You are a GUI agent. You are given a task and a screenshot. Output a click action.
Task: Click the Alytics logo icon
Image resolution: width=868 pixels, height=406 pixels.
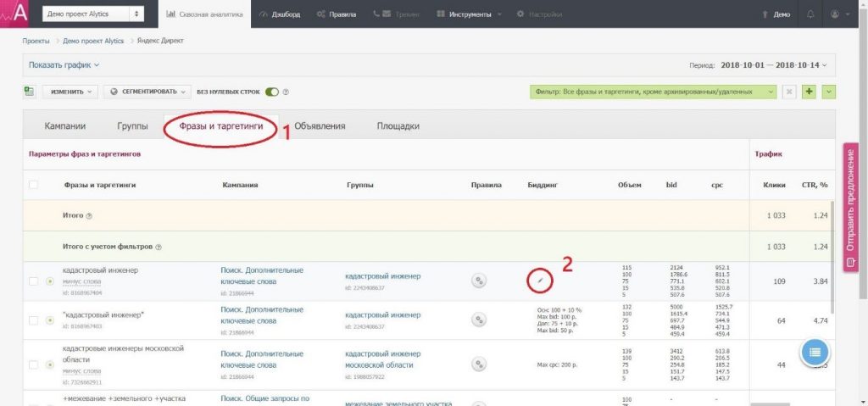14,14
